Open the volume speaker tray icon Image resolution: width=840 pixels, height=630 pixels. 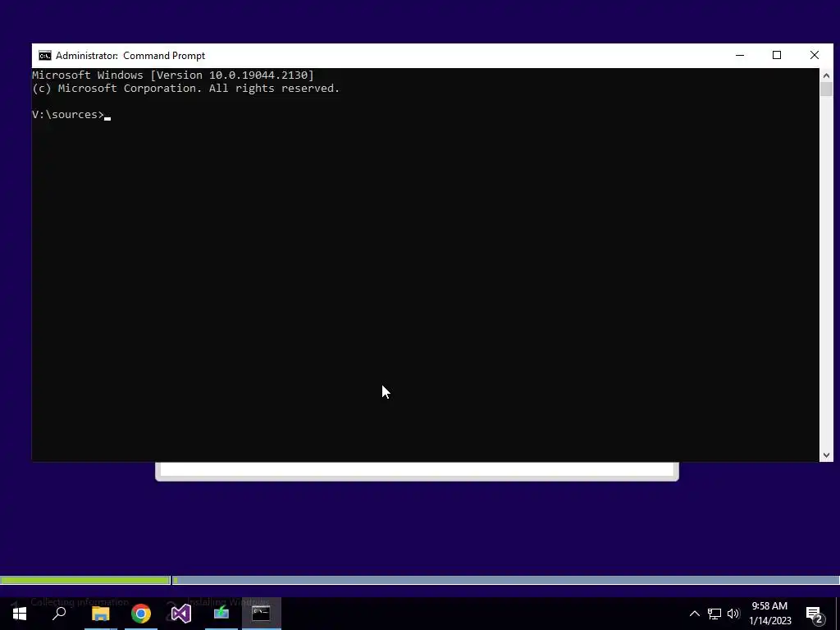[x=733, y=614]
